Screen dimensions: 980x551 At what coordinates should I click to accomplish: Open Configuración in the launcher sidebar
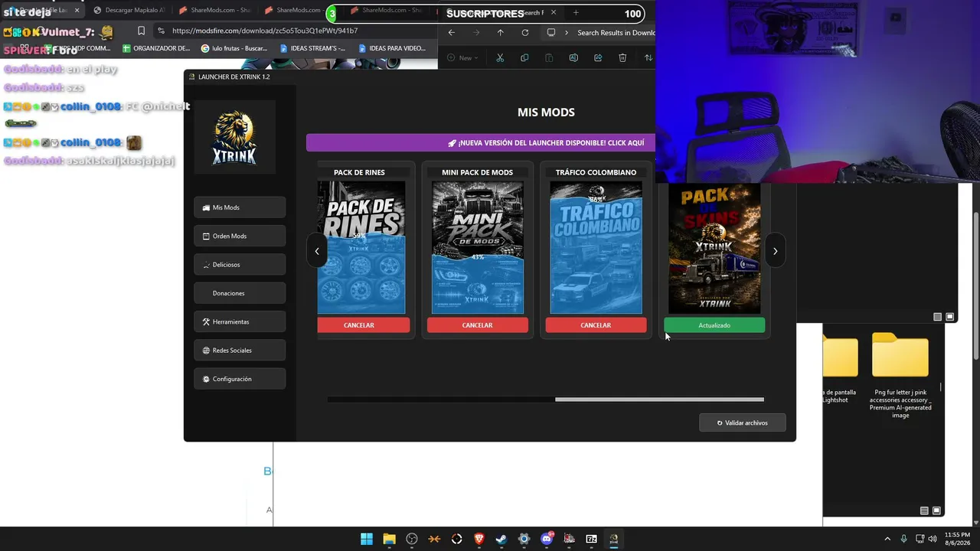pos(240,379)
